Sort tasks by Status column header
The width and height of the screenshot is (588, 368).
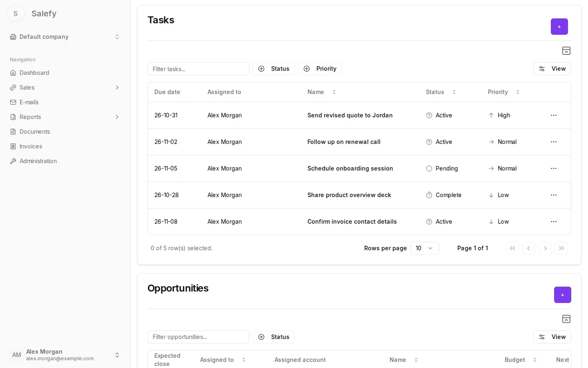(x=441, y=92)
